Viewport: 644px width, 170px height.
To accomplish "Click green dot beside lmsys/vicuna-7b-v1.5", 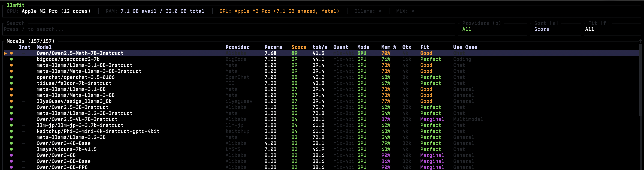I will [11, 149].
